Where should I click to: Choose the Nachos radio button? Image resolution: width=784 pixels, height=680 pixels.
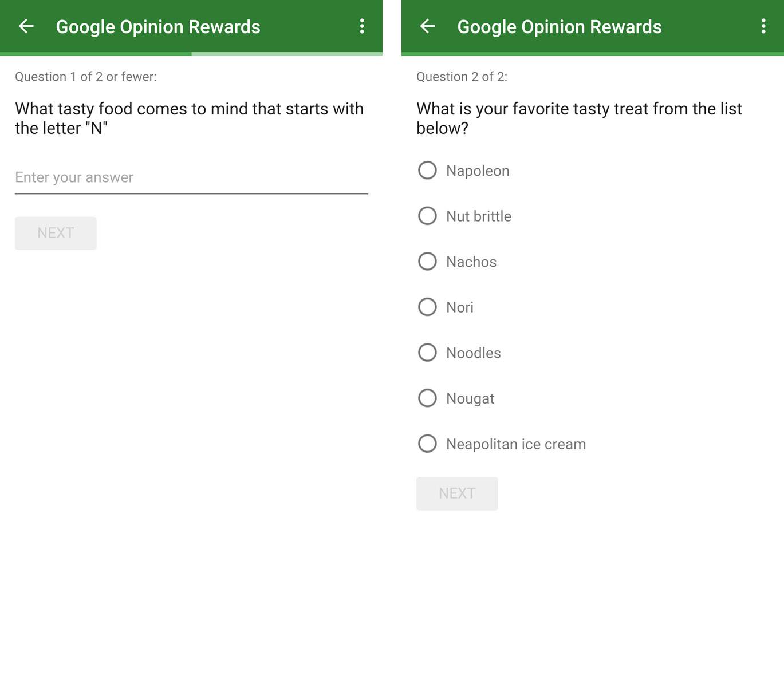click(427, 262)
